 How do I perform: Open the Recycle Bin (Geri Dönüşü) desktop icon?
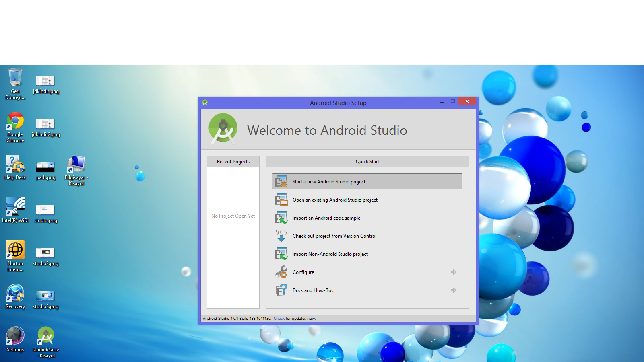coord(15,84)
